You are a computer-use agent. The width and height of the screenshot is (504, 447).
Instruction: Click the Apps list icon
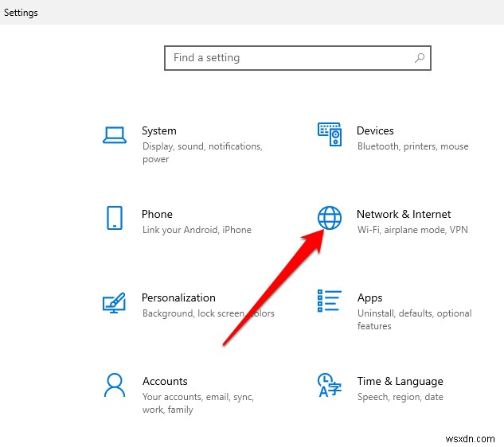click(x=330, y=301)
